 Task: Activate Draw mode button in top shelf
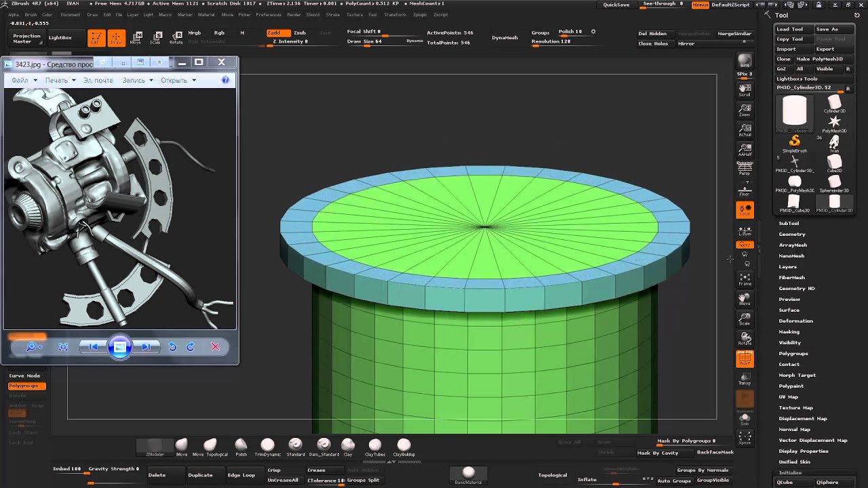pyautogui.click(x=116, y=37)
